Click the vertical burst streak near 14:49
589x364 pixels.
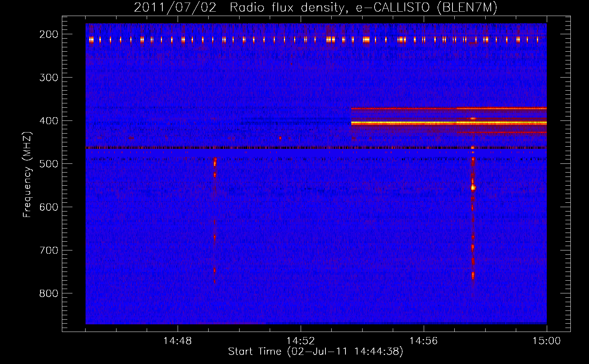[x=215, y=220]
